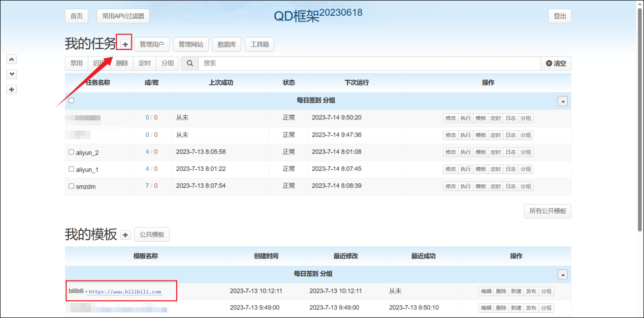Click the plus icon beside 我的模板

125,235
